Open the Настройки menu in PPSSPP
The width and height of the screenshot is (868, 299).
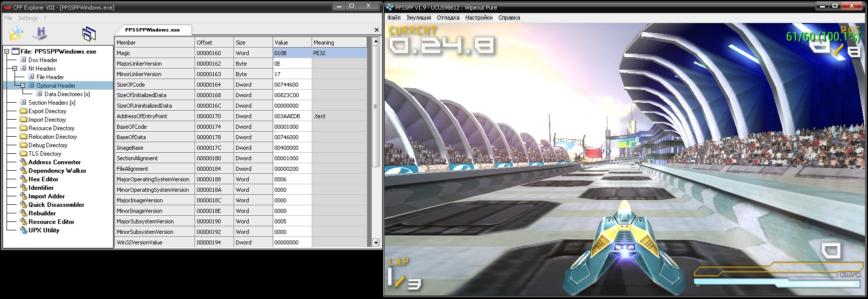[x=479, y=18]
